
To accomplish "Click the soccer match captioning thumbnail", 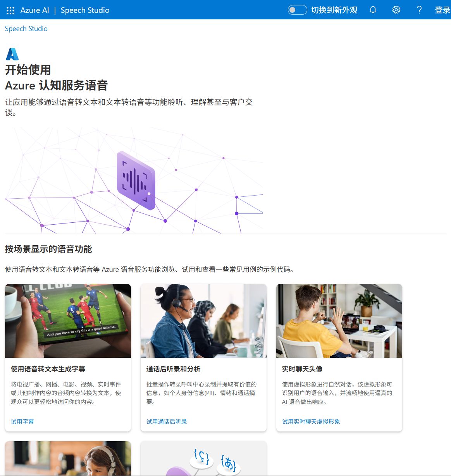I will pos(68,321).
